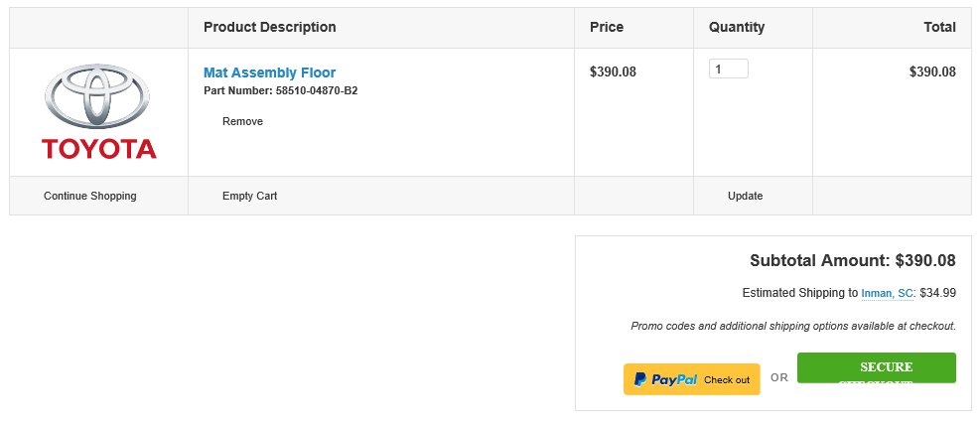The height and width of the screenshot is (427, 980).
Task: Go back via Continue Shopping
Action: point(90,196)
